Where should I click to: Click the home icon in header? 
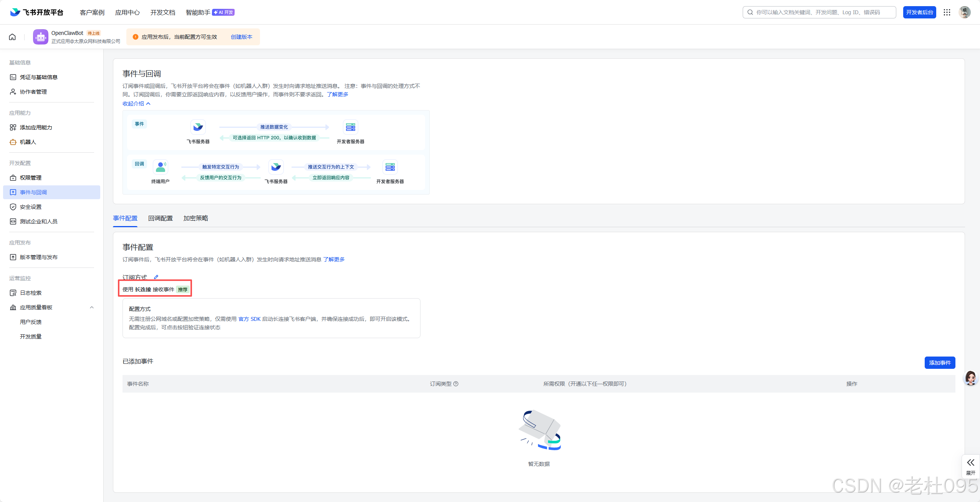pyautogui.click(x=12, y=37)
